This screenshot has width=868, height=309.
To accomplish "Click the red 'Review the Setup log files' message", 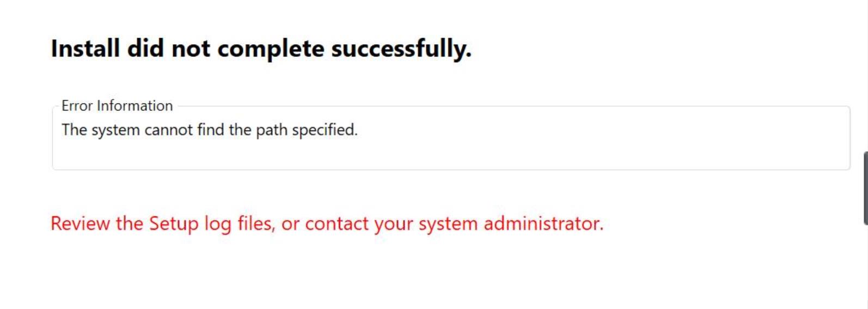I will 327,223.
